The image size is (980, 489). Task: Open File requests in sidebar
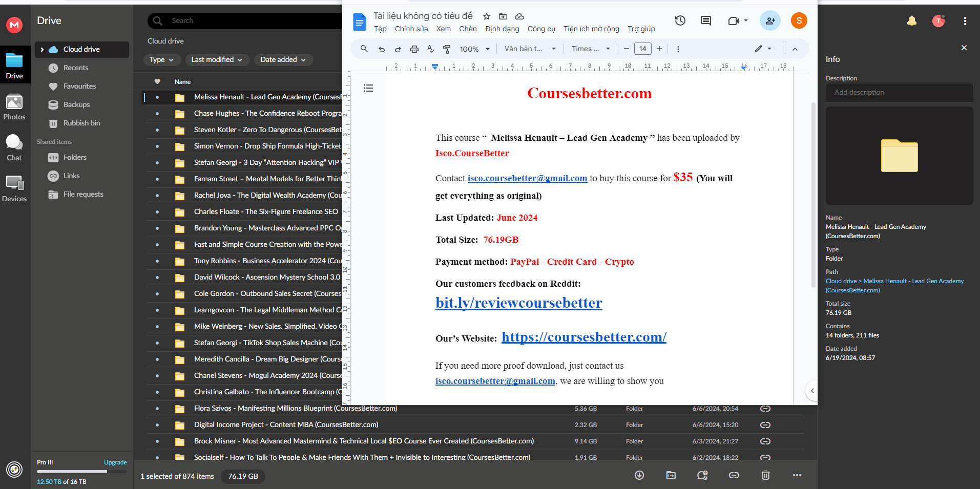pyautogui.click(x=82, y=195)
